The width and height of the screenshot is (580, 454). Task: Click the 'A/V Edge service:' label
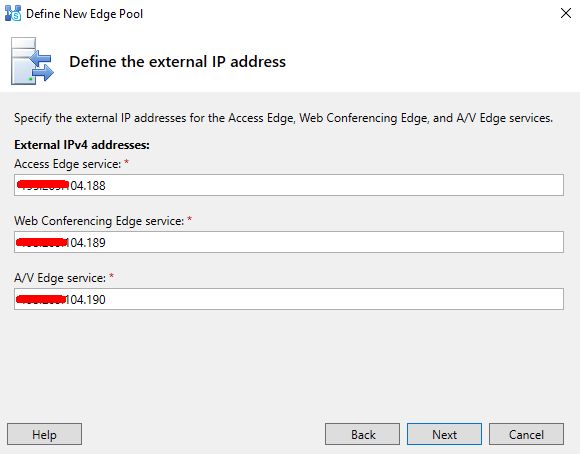pyautogui.click(x=60, y=278)
